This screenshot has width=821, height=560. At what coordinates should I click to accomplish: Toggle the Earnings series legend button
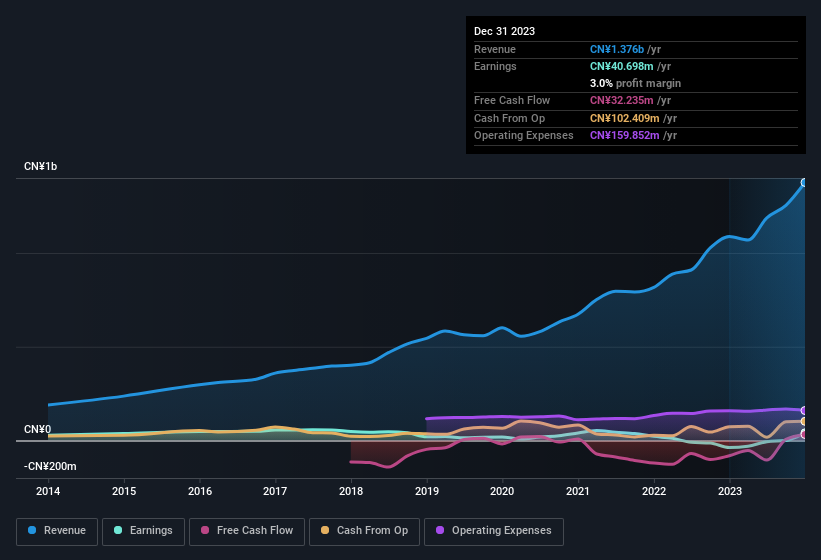click(143, 531)
